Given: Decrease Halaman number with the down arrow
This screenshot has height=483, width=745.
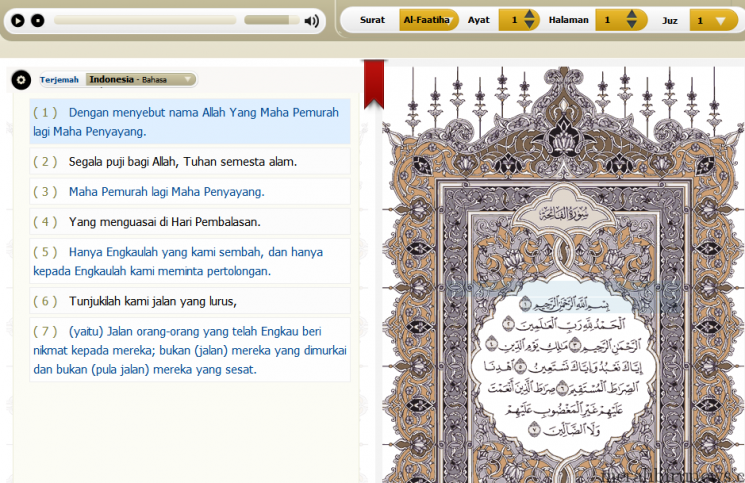Looking at the screenshot, I should (631, 25).
